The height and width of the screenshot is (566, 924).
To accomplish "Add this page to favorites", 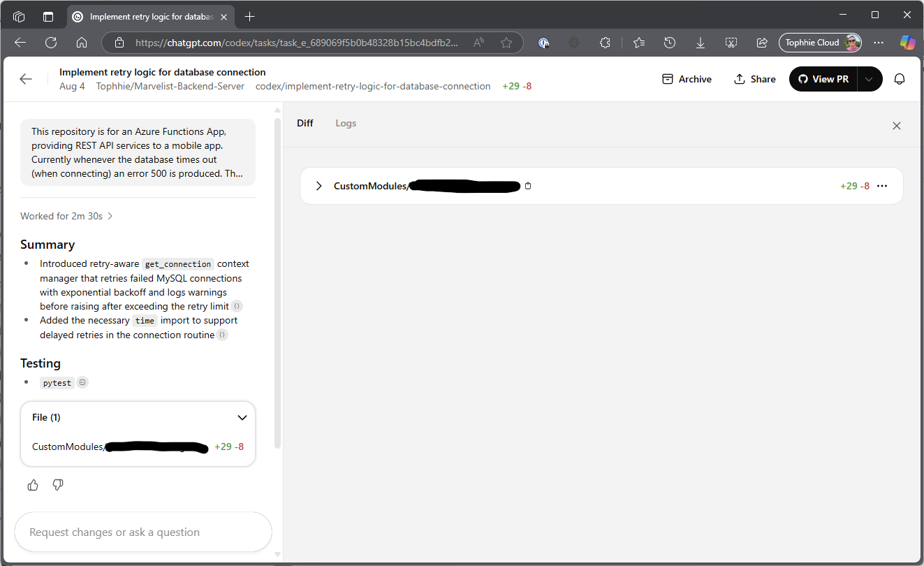I will (x=506, y=43).
